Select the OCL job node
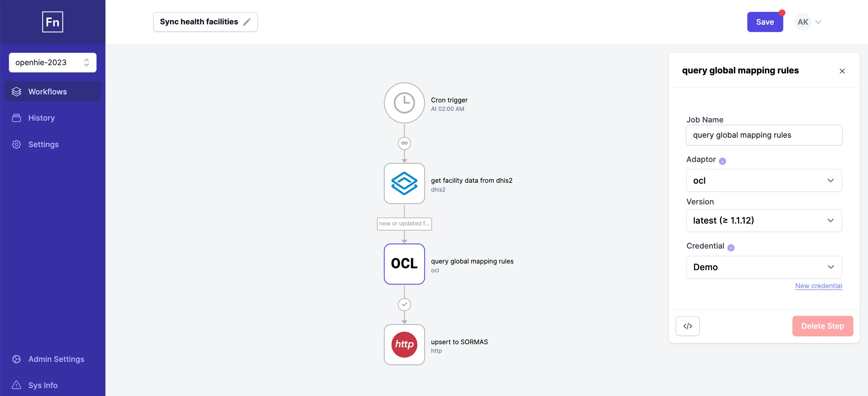This screenshot has height=396, width=868. [404, 264]
